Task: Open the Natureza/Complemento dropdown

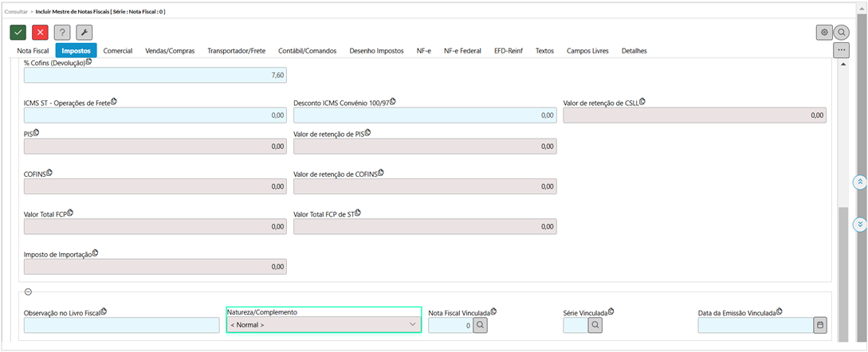Action: tap(324, 325)
